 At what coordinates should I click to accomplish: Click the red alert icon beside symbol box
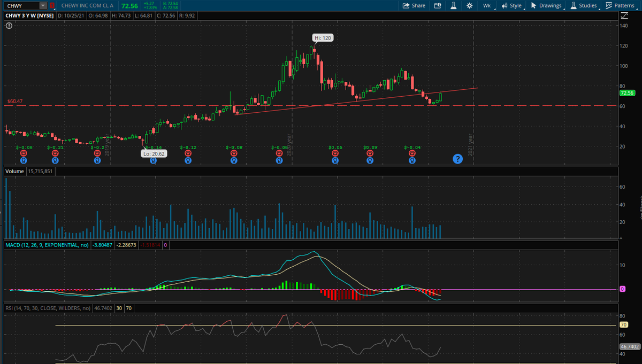[52, 5]
